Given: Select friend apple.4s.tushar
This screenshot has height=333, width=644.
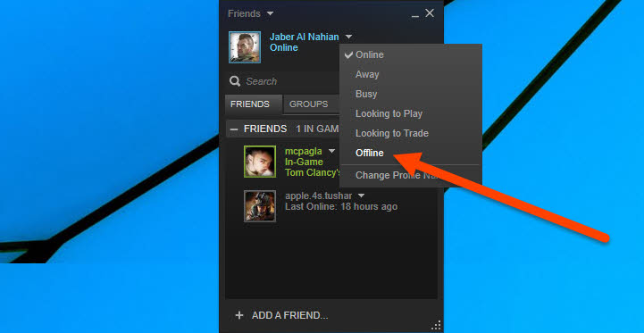Looking at the screenshot, I should click(319, 196).
